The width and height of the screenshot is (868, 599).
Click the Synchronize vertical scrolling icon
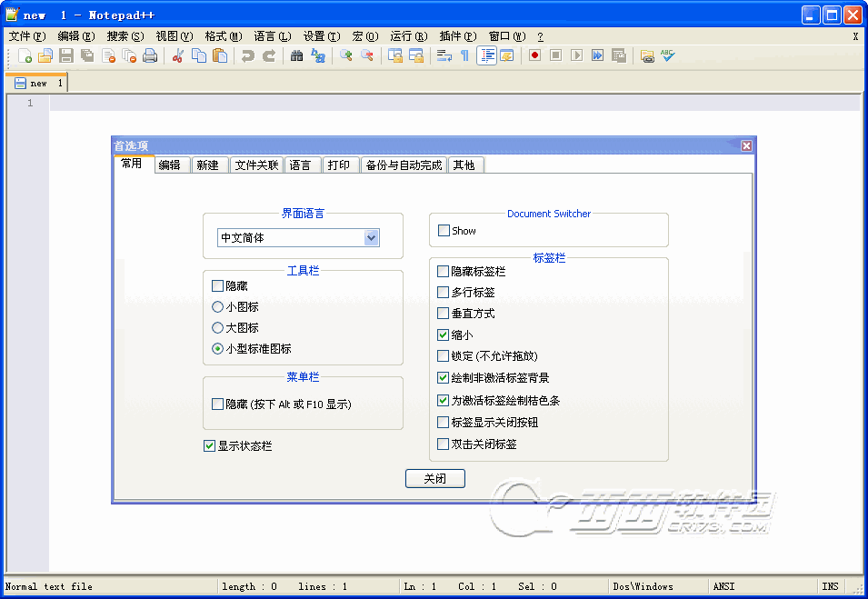pyautogui.click(x=394, y=55)
